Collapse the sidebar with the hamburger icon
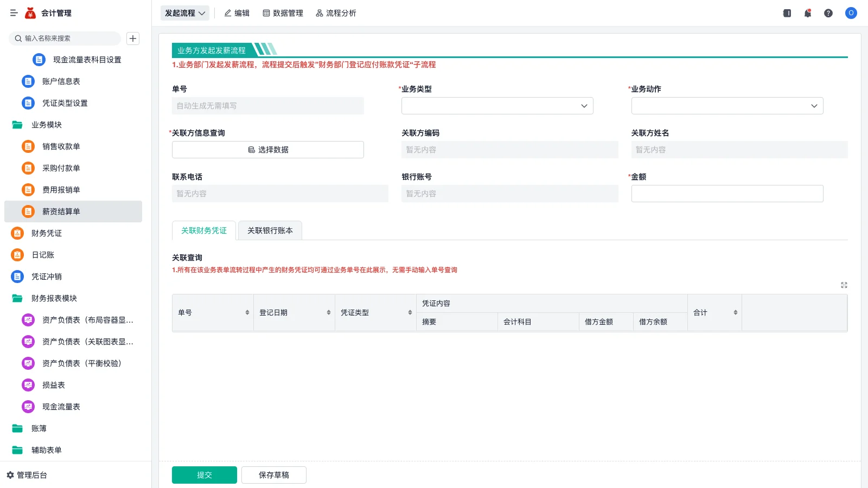868x488 pixels. (x=14, y=13)
